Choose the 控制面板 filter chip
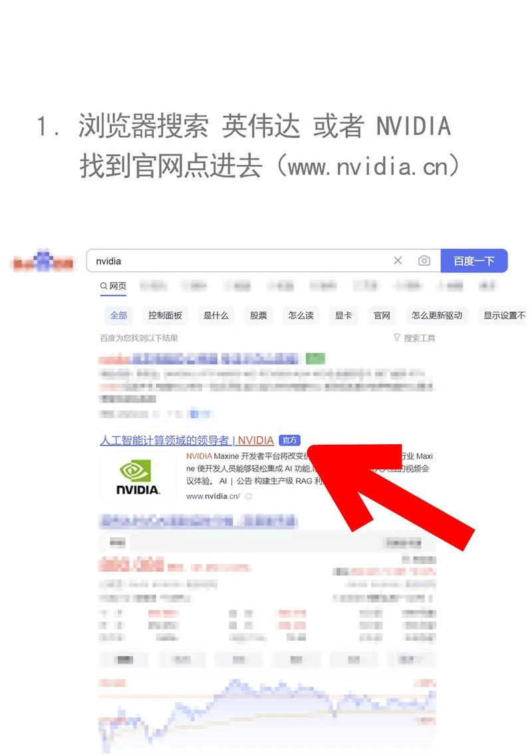The image size is (532, 756). point(165,315)
